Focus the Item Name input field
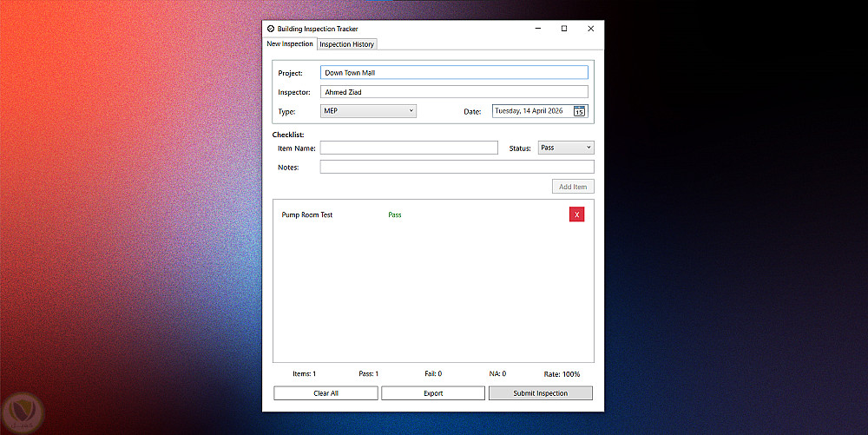 pyautogui.click(x=409, y=148)
